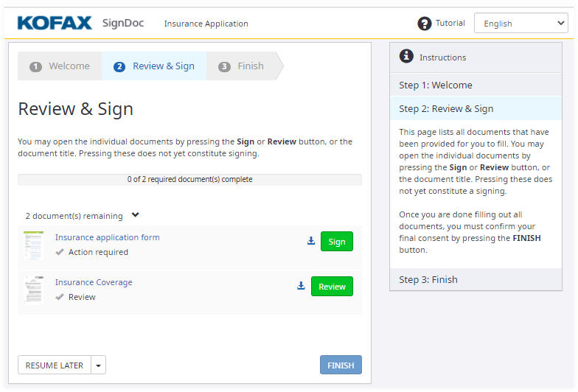The width and height of the screenshot is (578, 392).
Task: Click the Instructions info icon
Action: [x=406, y=57]
